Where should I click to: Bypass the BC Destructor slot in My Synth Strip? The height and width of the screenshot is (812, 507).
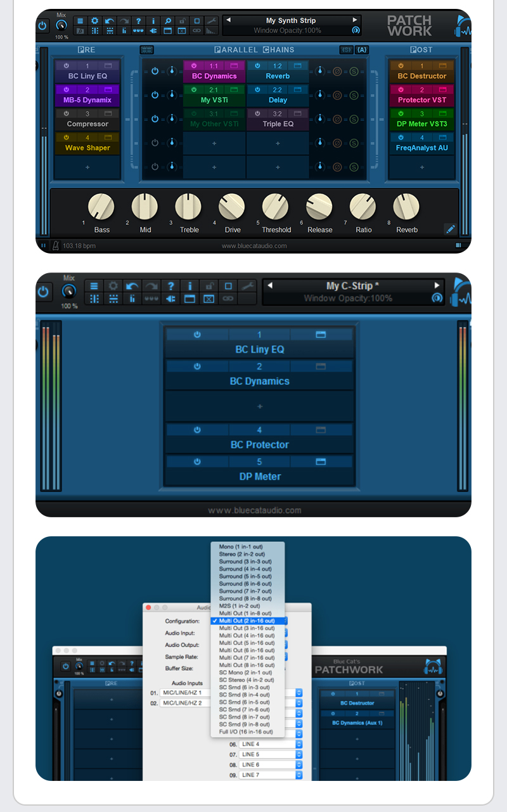click(x=401, y=66)
